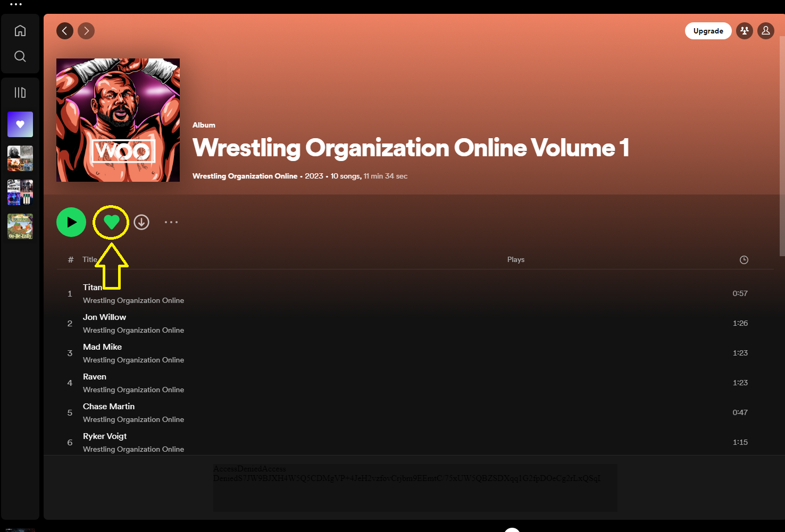Remove album from library via green heart
785x532 pixels.
tap(112, 222)
